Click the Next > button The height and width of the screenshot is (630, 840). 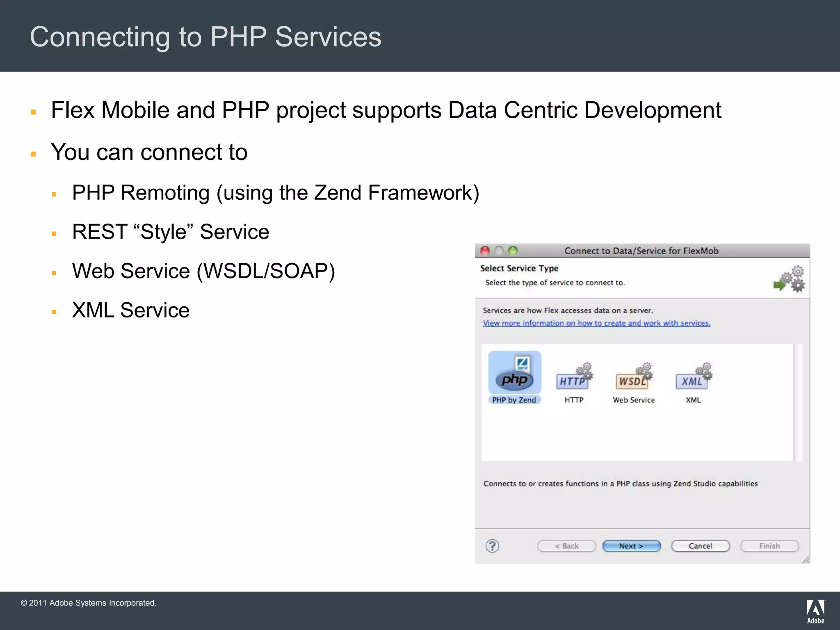632,546
